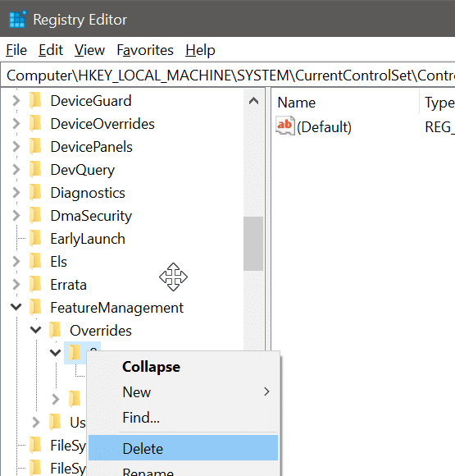The width and height of the screenshot is (455, 476).
Task: Select the DevicePanels tree item
Action: point(91,147)
